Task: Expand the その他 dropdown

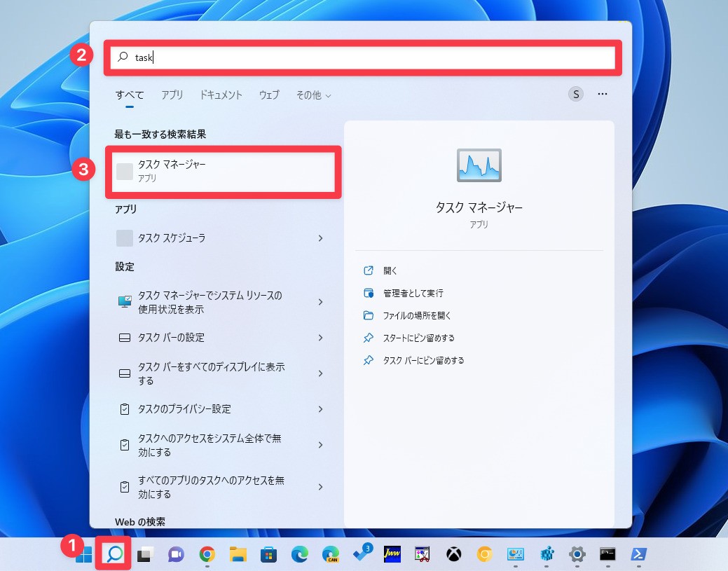Action: (313, 95)
